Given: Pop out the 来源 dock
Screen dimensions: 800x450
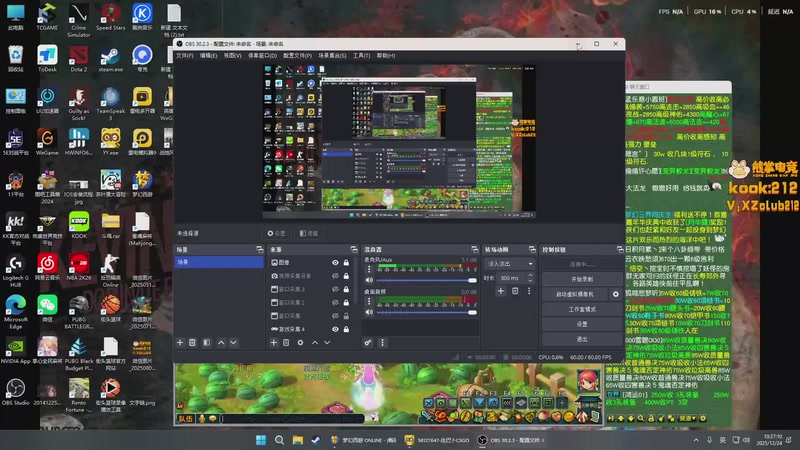Looking at the screenshot, I should click(x=354, y=249).
